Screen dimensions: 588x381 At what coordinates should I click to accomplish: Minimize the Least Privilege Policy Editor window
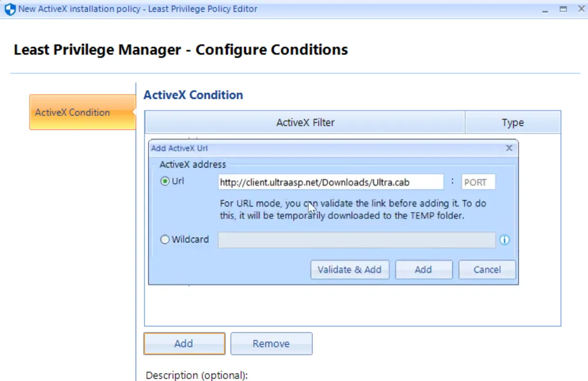point(544,8)
